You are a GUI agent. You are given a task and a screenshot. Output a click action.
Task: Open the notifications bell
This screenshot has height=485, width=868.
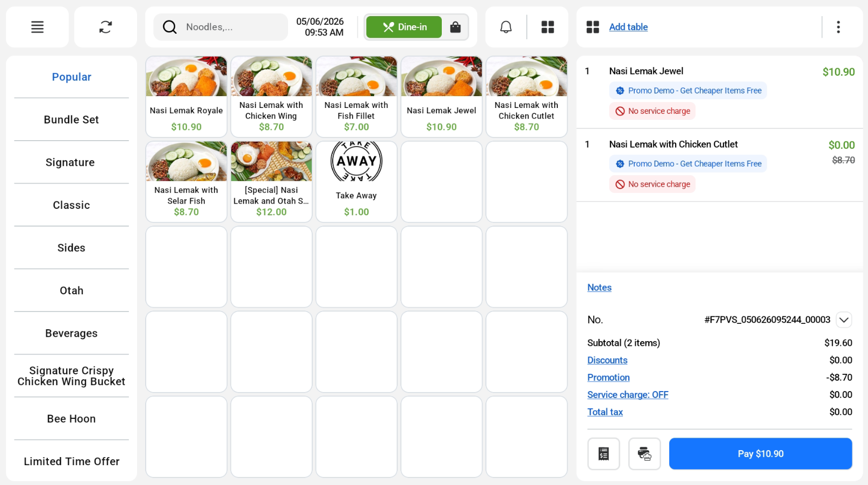[x=506, y=27]
